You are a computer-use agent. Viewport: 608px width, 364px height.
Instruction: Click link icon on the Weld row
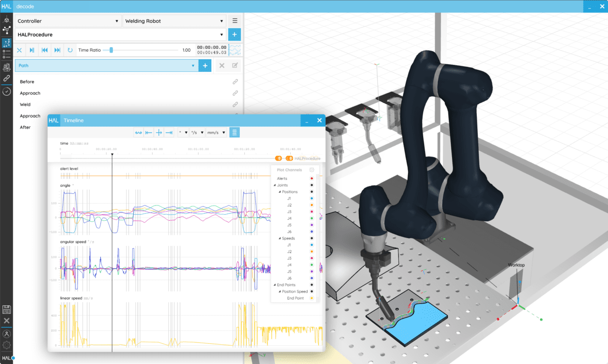tap(235, 104)
